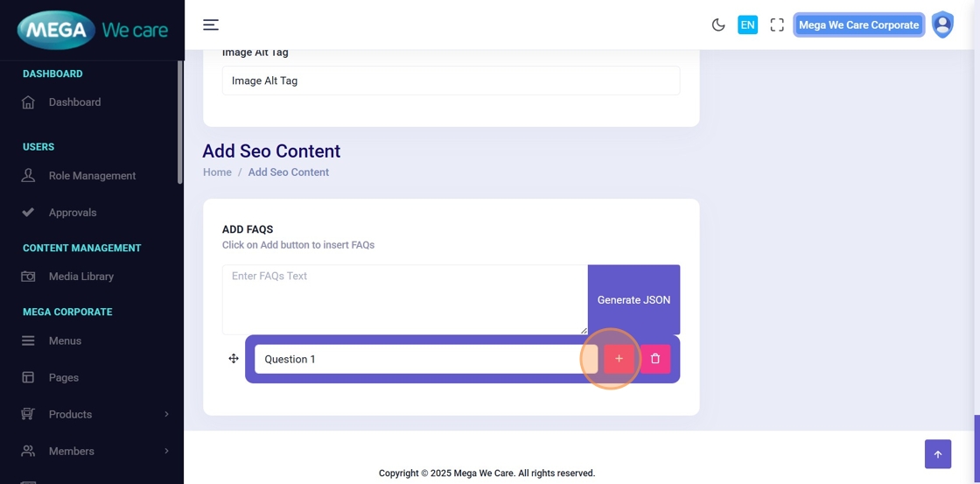Delete Question 1 with trash icon

(x=655, y=359)
